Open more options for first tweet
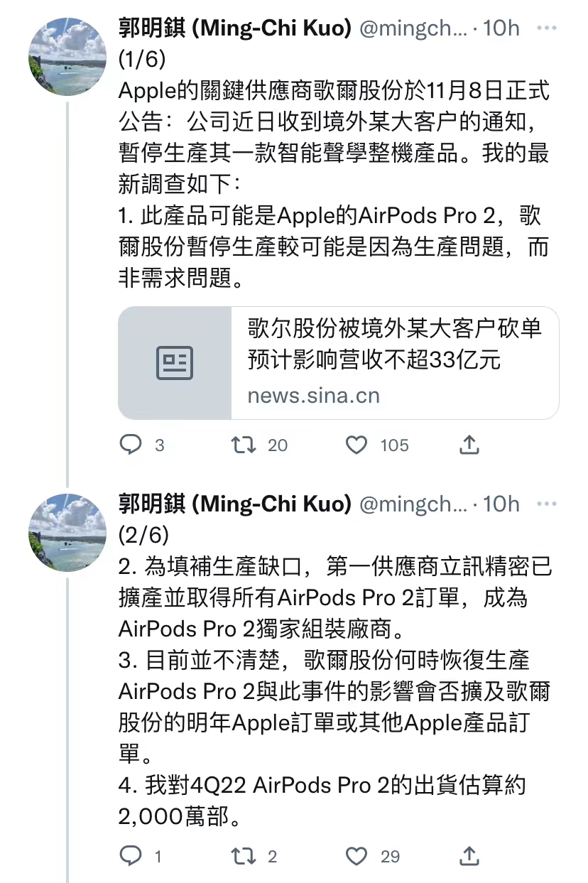Viewport: 588px width, 883px height. 547,28
